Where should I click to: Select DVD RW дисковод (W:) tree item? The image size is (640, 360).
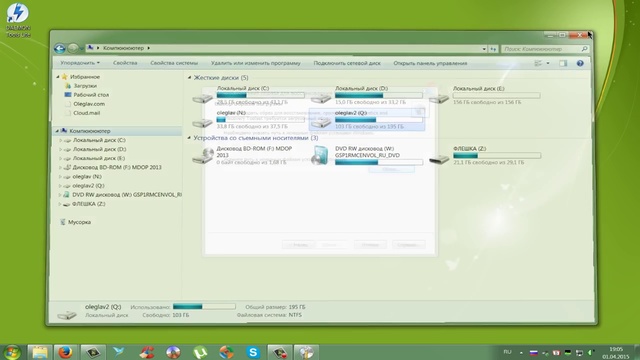(127, 195)
